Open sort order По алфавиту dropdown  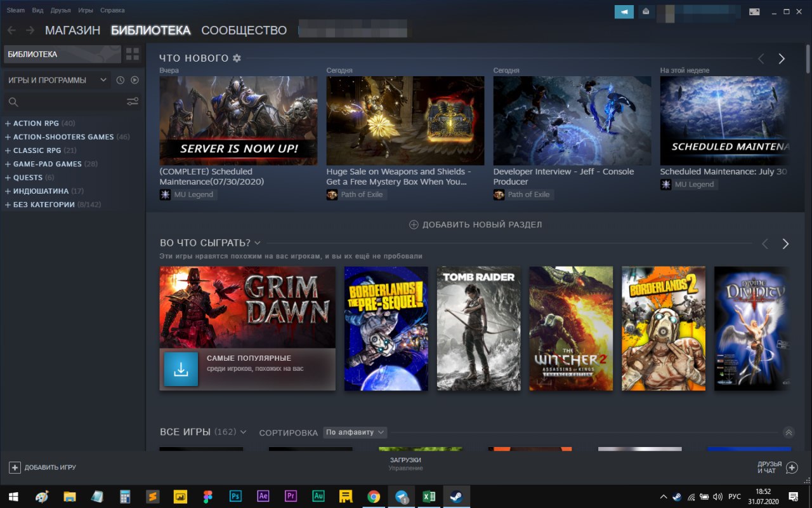pyautogui.click(x=355, y=432)
